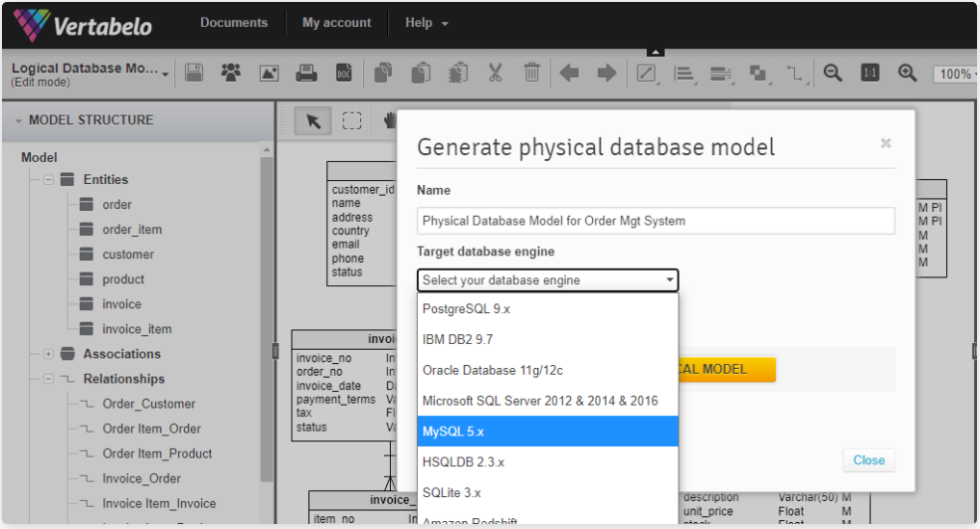980x529 pixels.
Task: Dismiss the dialog with the X icon
Action: (885, 143)
